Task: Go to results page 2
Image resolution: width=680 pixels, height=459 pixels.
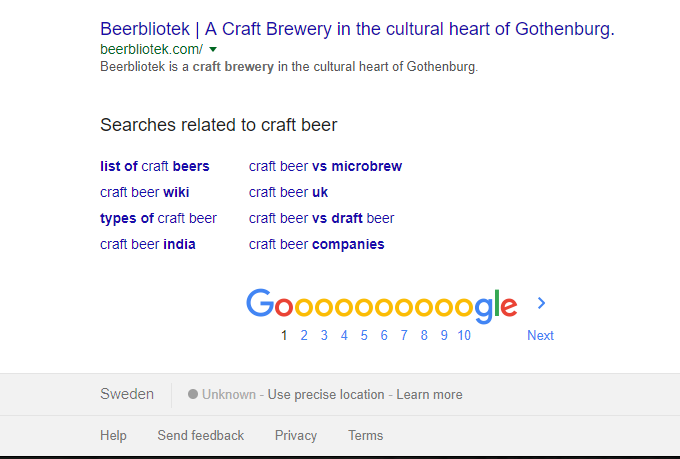Action: coord(304,335)
